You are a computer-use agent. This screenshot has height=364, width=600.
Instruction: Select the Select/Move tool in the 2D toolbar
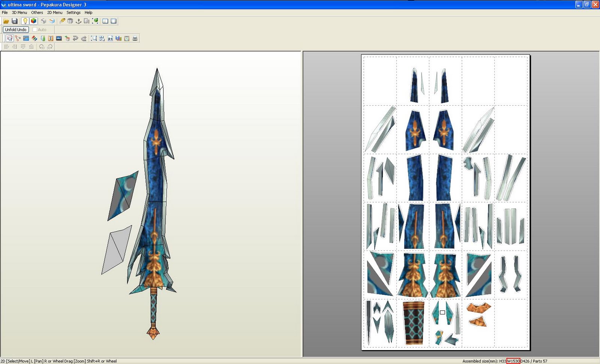(x=10, y=38)
